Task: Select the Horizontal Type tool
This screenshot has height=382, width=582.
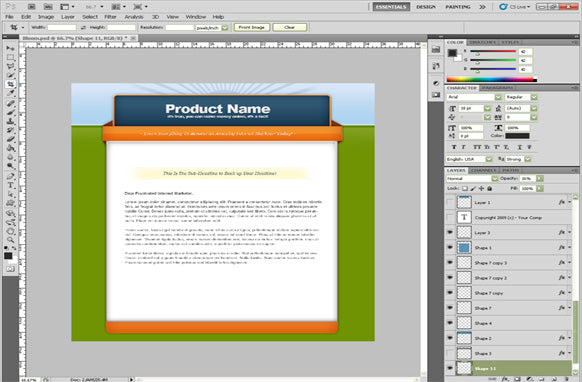Action: coord(10,185)
